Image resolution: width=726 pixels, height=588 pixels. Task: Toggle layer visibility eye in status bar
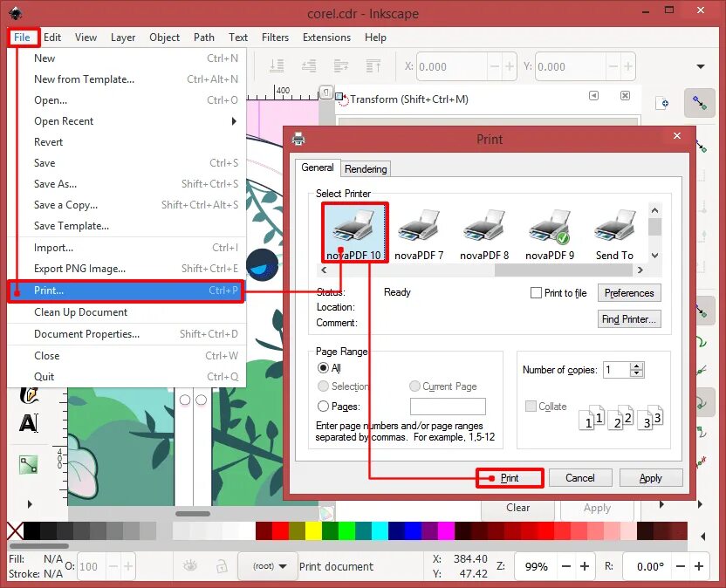pos(190,566)
